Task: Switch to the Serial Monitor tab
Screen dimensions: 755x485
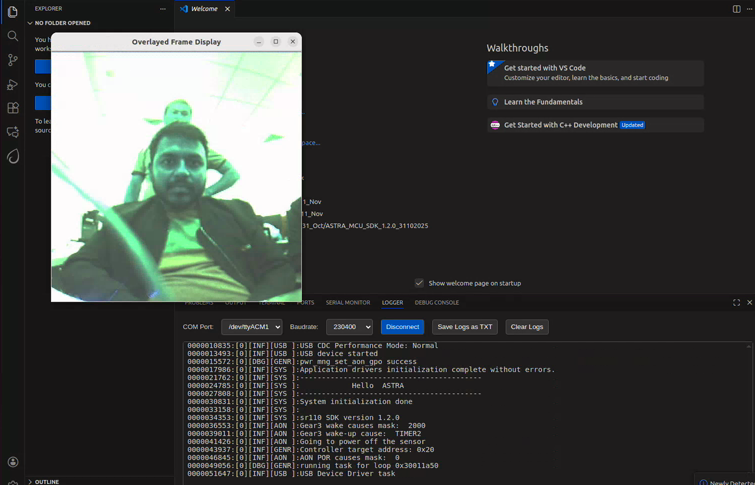Action: coord(347,302)
